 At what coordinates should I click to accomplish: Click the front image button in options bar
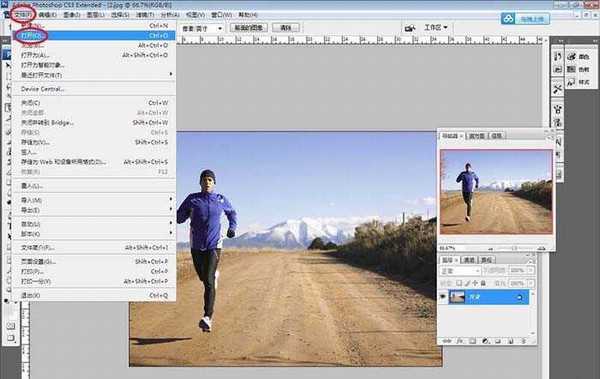click(249, 28)
